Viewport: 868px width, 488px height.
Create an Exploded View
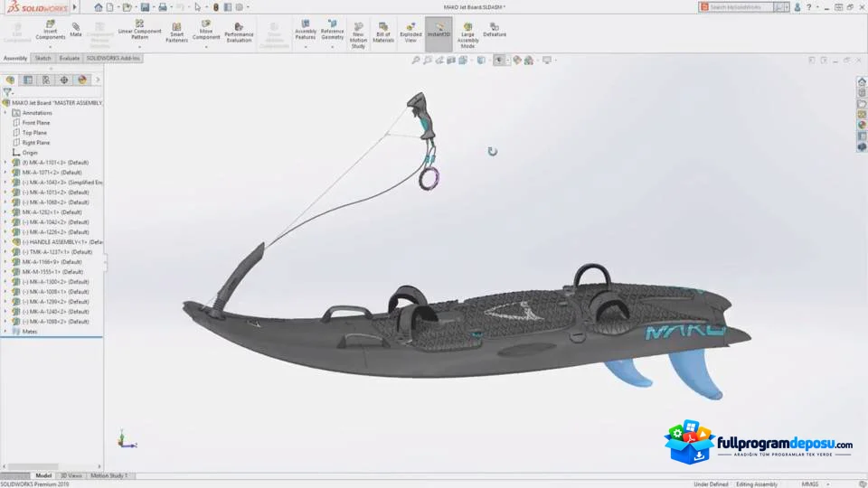point(410,33)
